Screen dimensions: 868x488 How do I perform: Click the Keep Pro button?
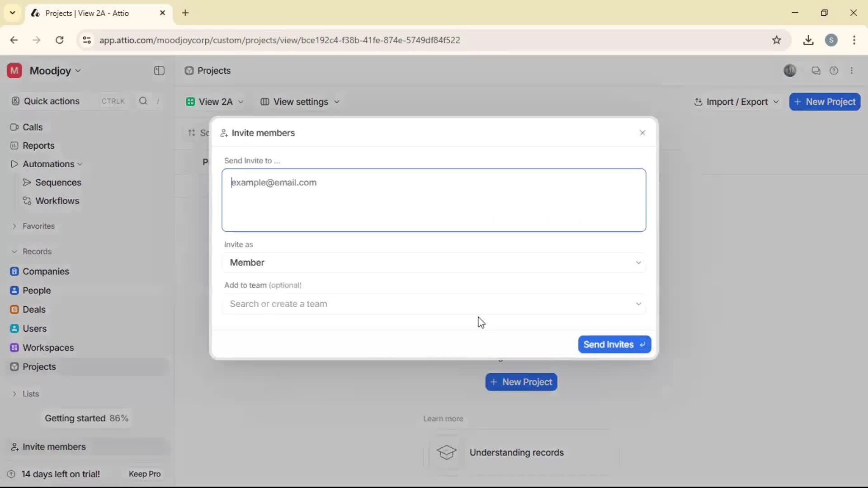144,474
